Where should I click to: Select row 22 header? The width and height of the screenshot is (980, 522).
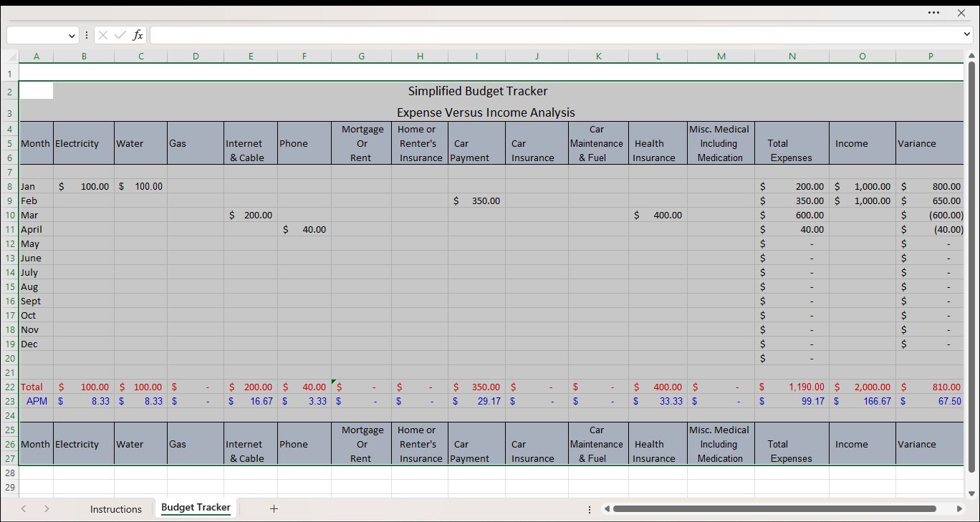9,387
